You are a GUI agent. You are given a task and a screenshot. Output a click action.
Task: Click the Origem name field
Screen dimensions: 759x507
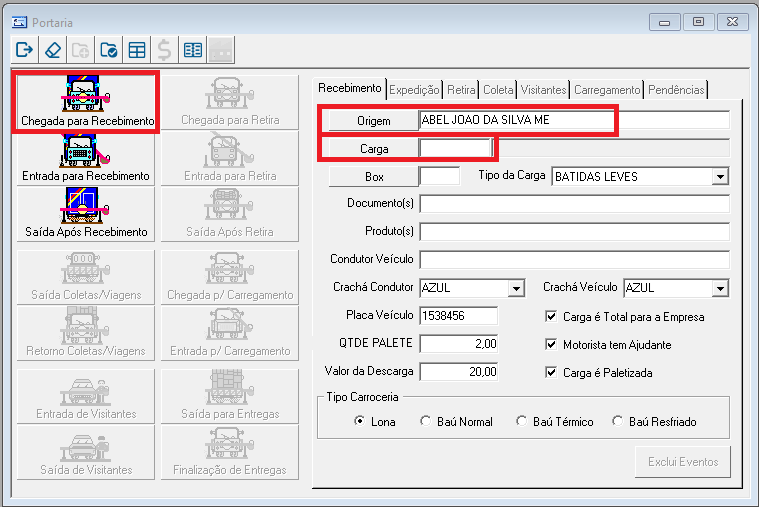pyautogui.click(x=575, y=120)
